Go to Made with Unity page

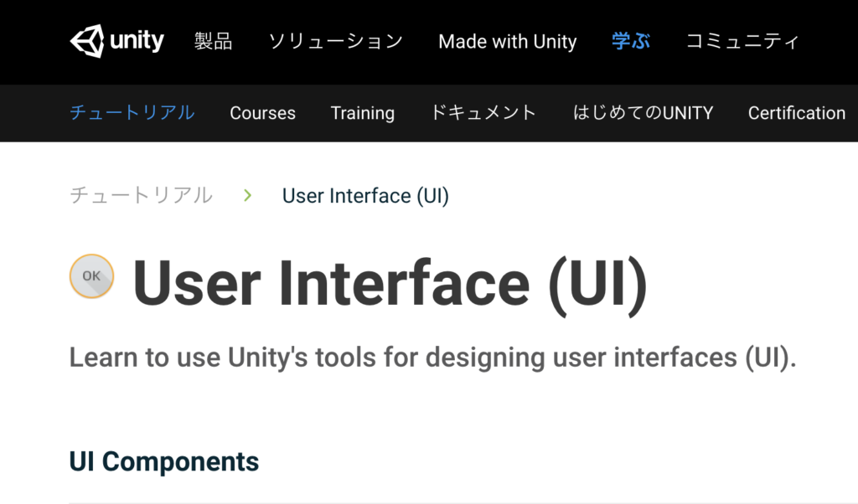click(507, 42)
